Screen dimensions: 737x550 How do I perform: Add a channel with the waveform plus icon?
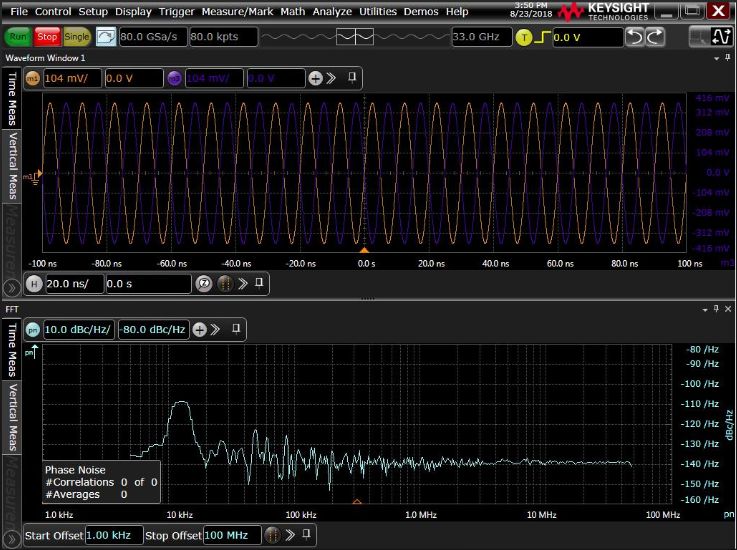(315, 78)
